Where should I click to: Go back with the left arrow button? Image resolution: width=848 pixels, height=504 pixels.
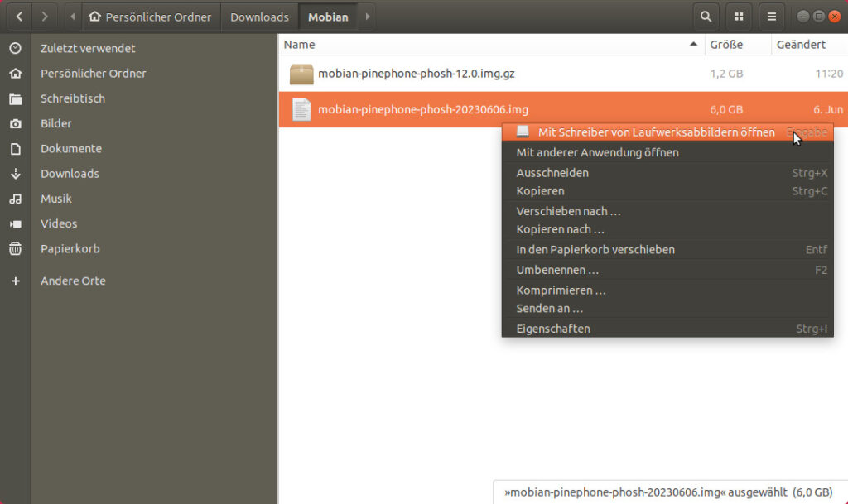(x=20, y=17)
